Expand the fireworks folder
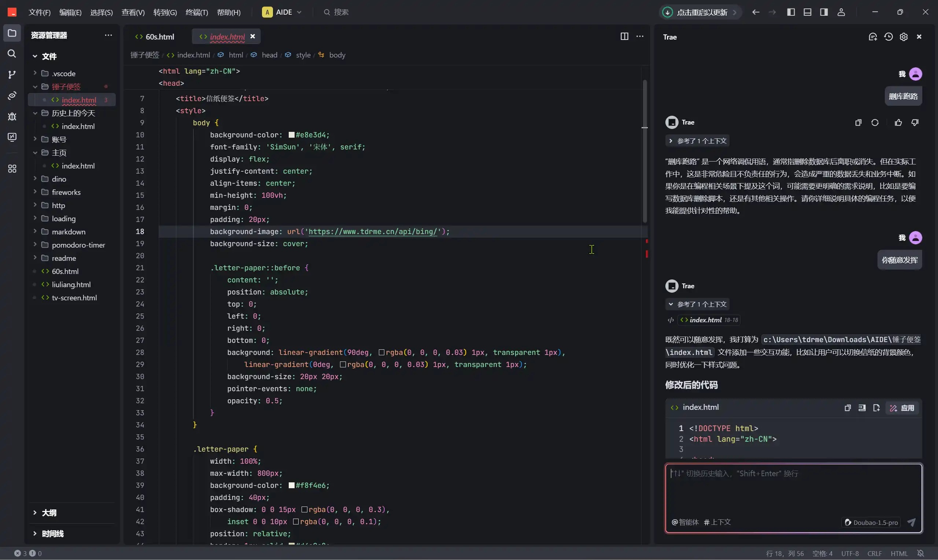Image resolution: width=938 pixels, height=560 pixels. pyautogui.click(x=66, y=192)
